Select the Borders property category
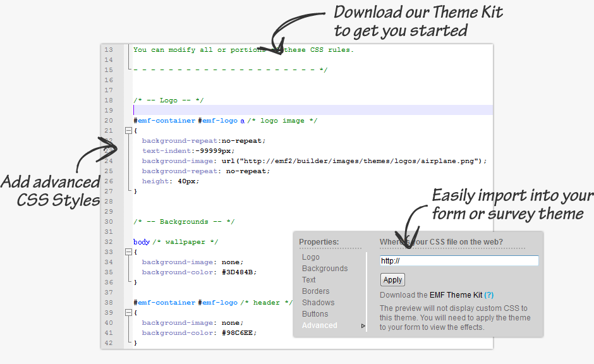The height and width of the screenshot is (364, 594). click(x=315, y=291)
